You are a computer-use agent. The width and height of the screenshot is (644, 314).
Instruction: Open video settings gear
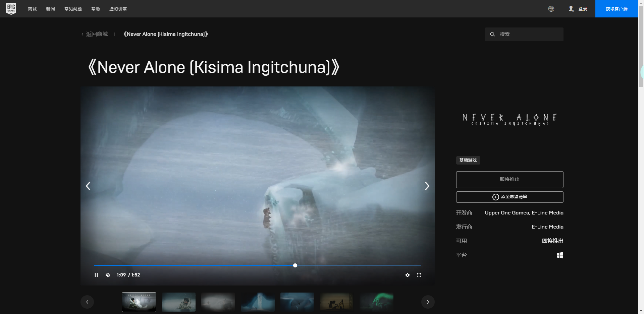click(408, 275)
